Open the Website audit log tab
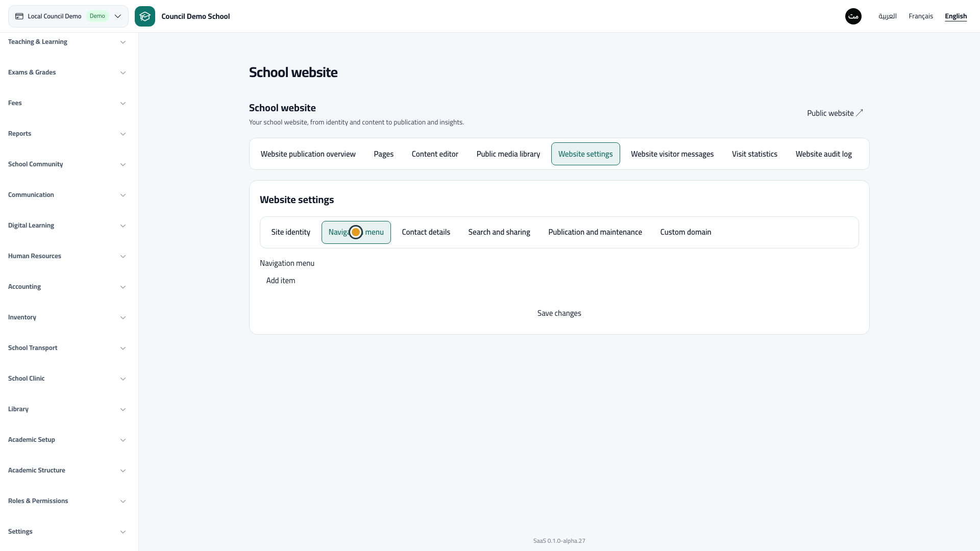980x551 pixels. pos(824,154)
